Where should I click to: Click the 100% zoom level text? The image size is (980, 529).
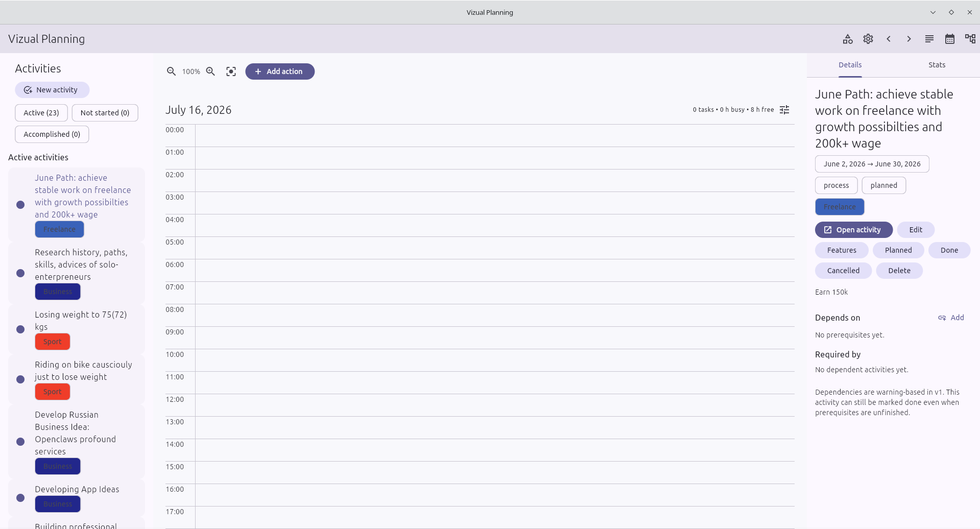191,71
